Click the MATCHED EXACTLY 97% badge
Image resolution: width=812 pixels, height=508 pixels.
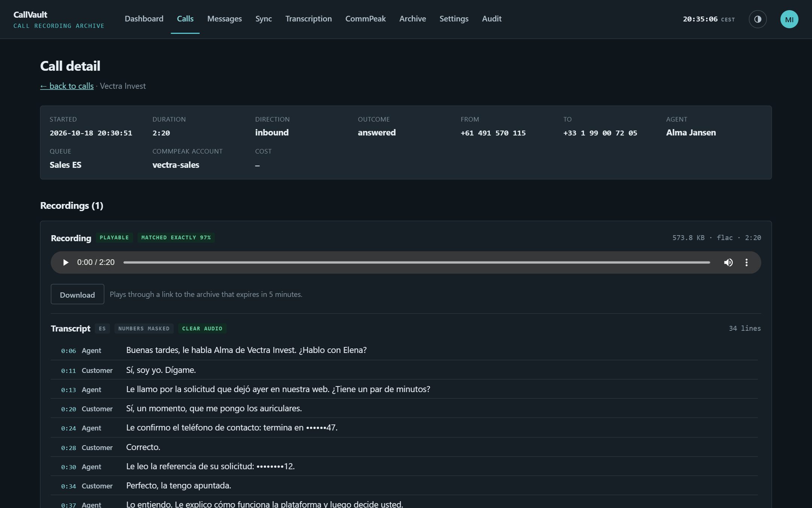[x=176, y=237]
